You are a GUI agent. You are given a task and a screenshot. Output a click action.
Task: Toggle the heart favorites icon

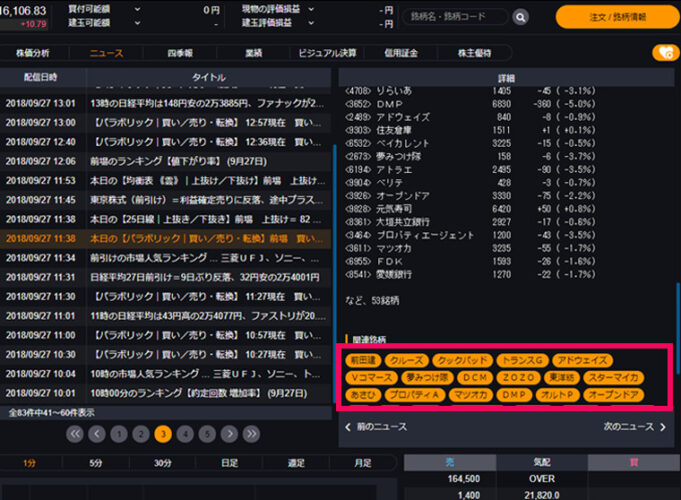666,53
